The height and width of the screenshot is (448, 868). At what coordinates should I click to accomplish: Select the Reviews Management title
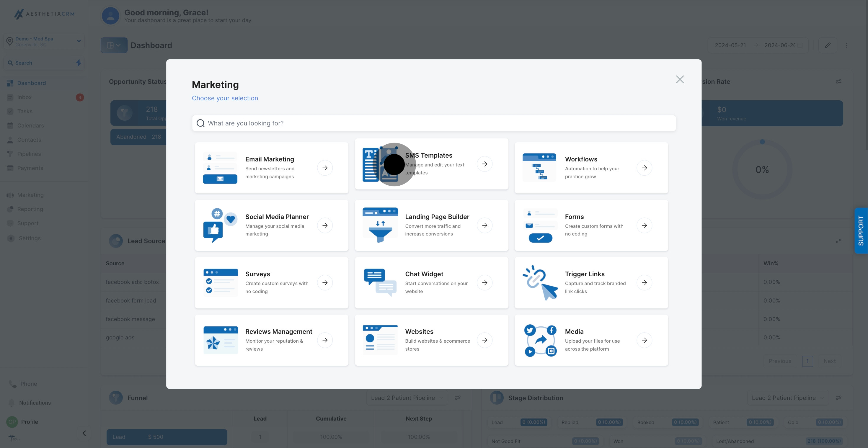click(279, 331)
